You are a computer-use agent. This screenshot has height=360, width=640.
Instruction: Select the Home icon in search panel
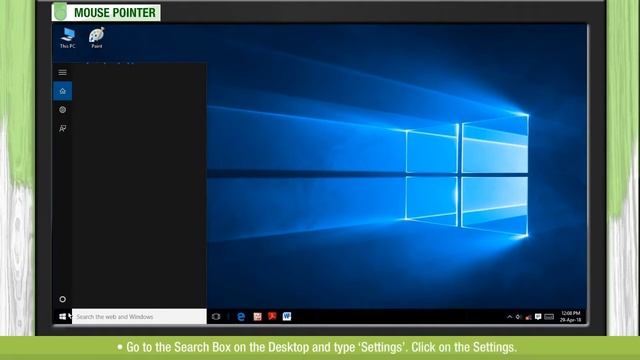tap(62, 91)
